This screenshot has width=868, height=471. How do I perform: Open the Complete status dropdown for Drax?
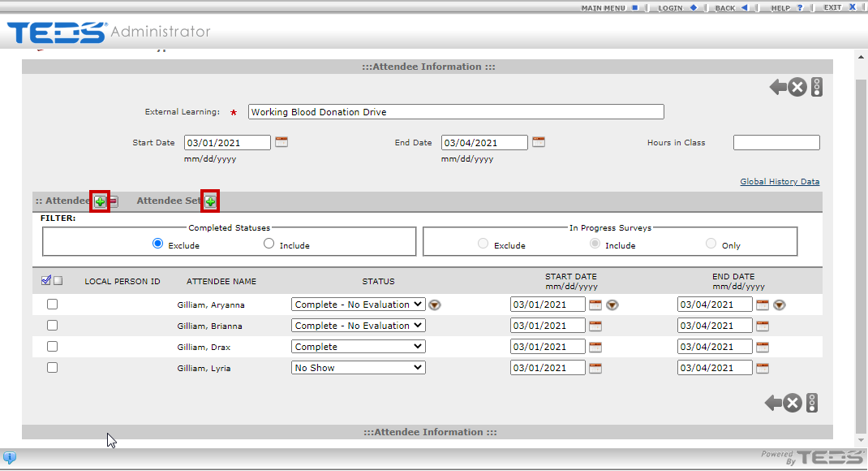(358, 347)
